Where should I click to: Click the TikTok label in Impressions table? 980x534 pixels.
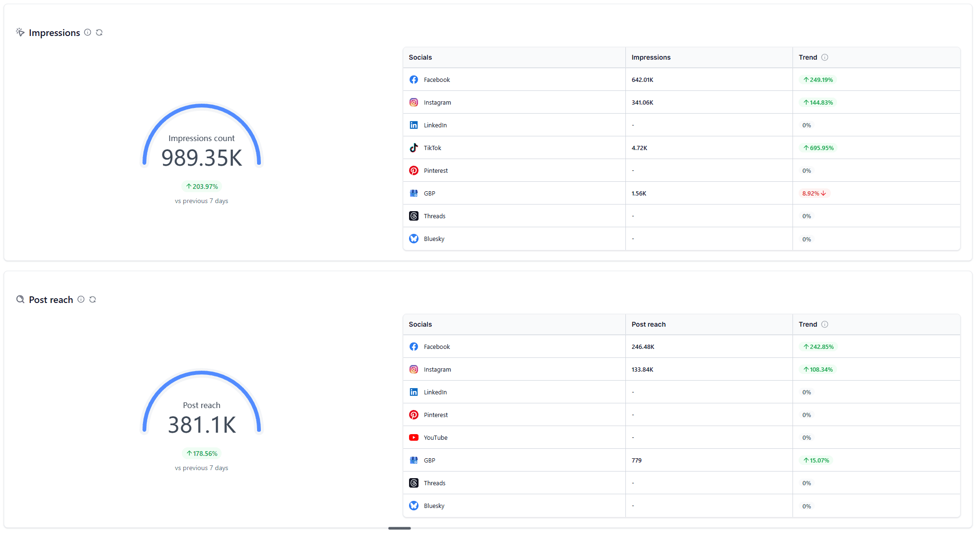tap(433, 148)
